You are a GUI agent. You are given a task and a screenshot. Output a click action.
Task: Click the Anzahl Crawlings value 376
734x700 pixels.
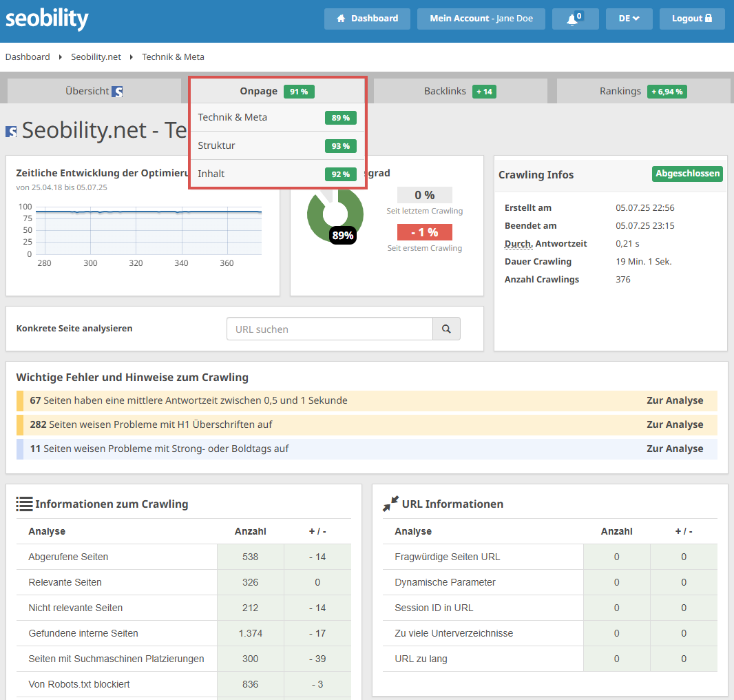[x=622, y=280]
